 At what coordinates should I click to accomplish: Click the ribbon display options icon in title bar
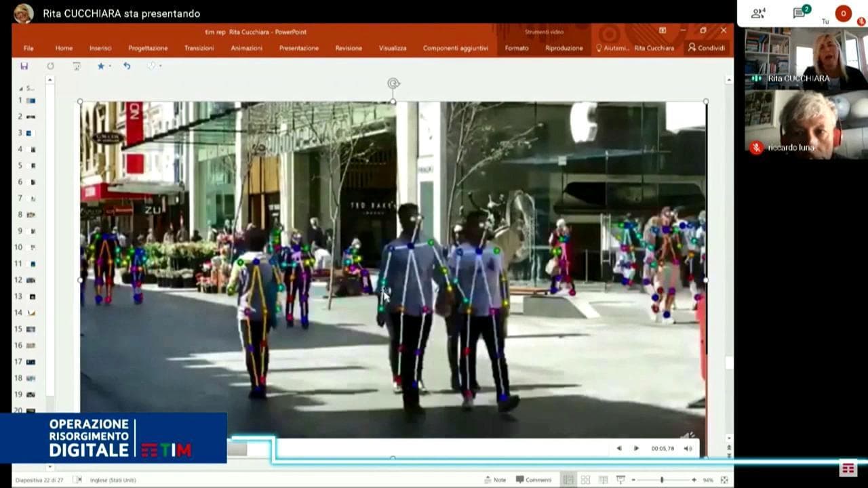(x=663, y=30)
